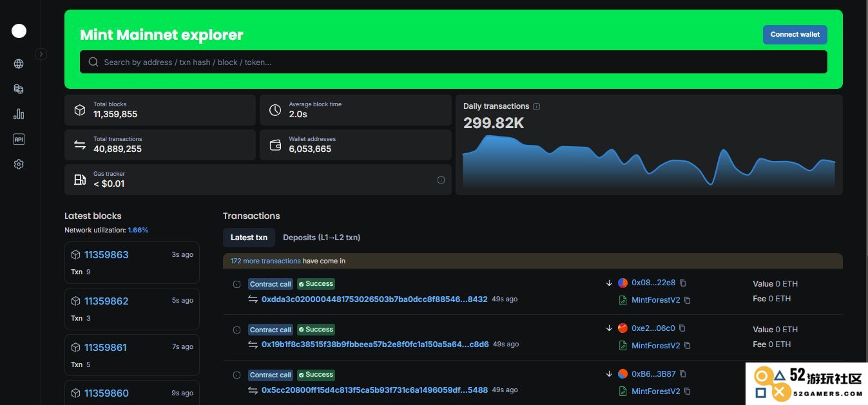
Task: Click avatar icon of address 0xB6...3B87
Action: coord(622,373)
